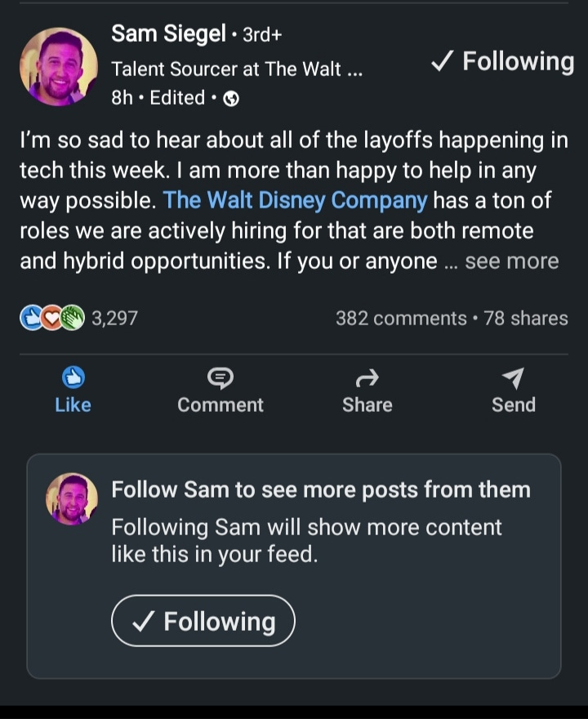The width and height of the screenshot is (588, 719).
Task: Click the Comment label text
Action: pos(220,405)
